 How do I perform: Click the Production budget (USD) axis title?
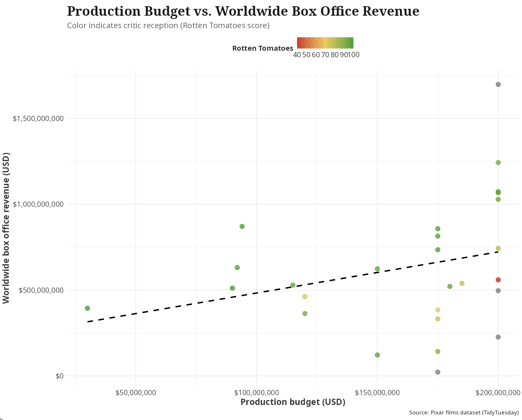tap(293, 402)
